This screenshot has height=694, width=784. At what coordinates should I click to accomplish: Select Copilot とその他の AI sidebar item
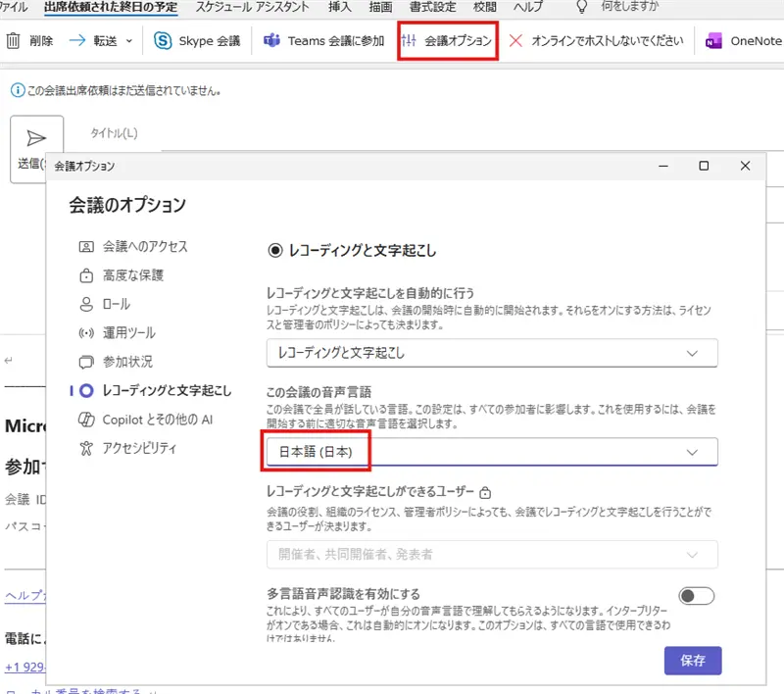(x=145, y=420)
